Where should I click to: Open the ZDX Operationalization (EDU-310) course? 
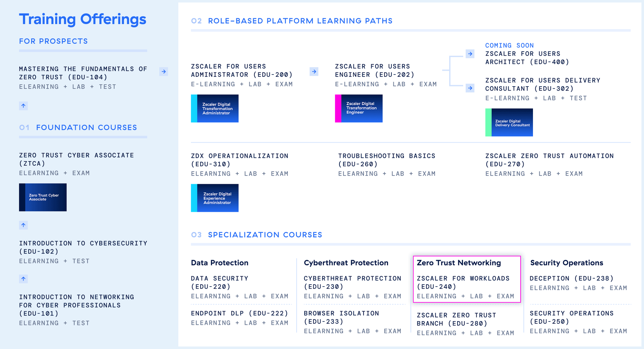coord(239,160)
